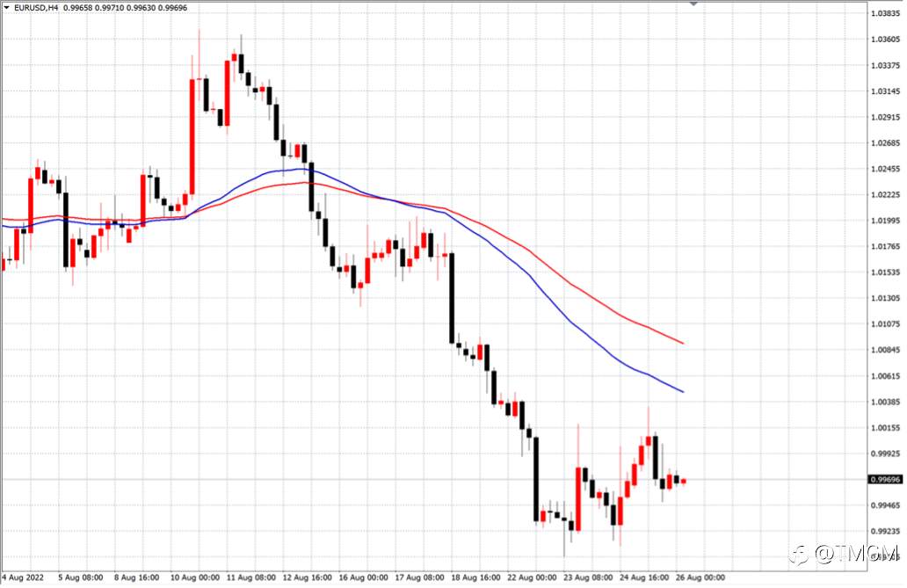Click the EURUSD,H4 chart title text
Image resolution: width=907 pixels, height=588 pixels.
coord(36,8)
